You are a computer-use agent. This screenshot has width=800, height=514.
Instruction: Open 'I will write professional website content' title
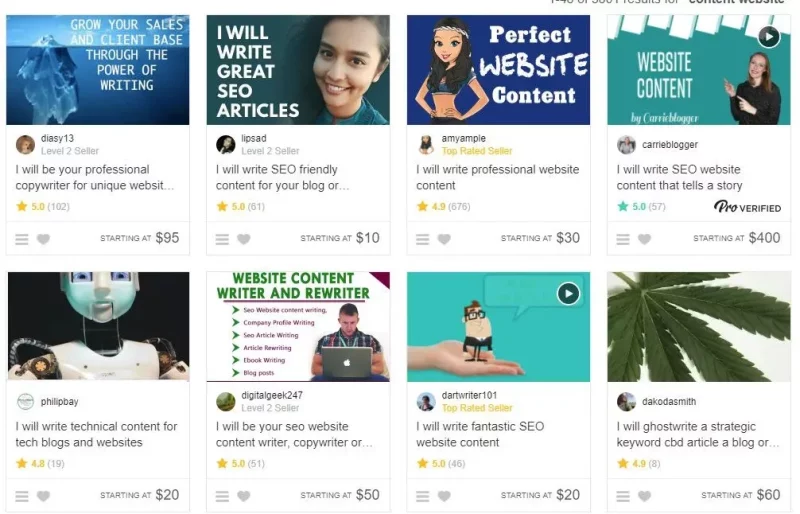(x=497, y=177)
